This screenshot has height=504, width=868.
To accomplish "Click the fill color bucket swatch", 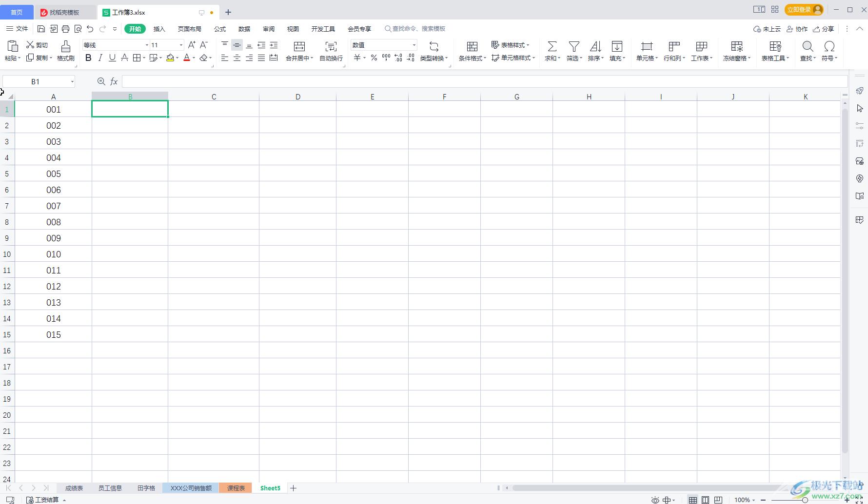I will (x=170, y=58).
